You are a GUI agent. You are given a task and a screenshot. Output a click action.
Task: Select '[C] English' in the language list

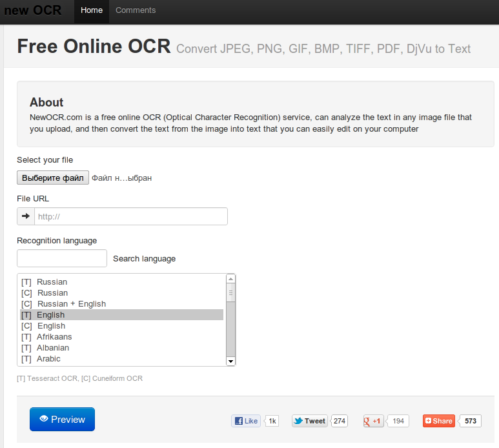click(121, 326)
